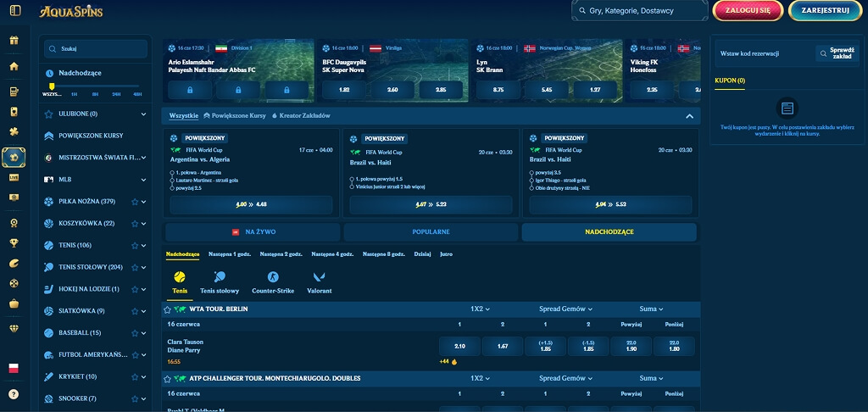Click the Powiększone Kursy chevrons icon in sidebar
868x412 pixels.
pos(48,136)
